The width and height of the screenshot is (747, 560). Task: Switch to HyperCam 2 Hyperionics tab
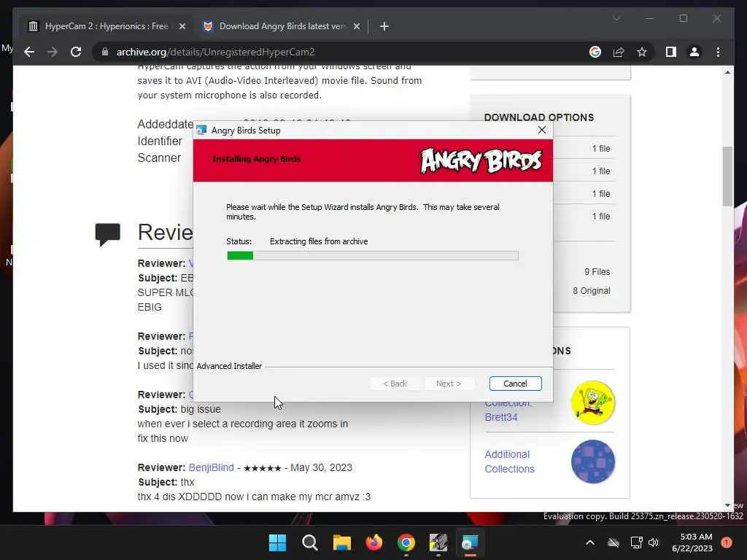click(x=107, y=26)
